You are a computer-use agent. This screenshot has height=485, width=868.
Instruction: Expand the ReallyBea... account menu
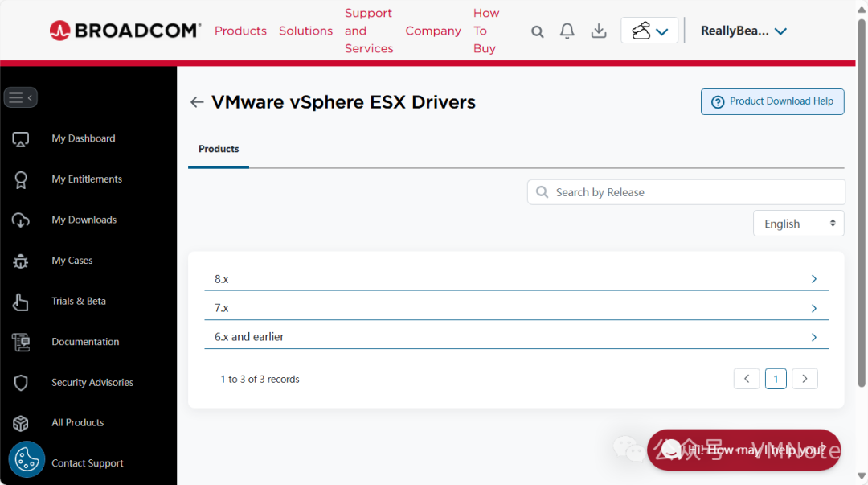click(743, 31)
